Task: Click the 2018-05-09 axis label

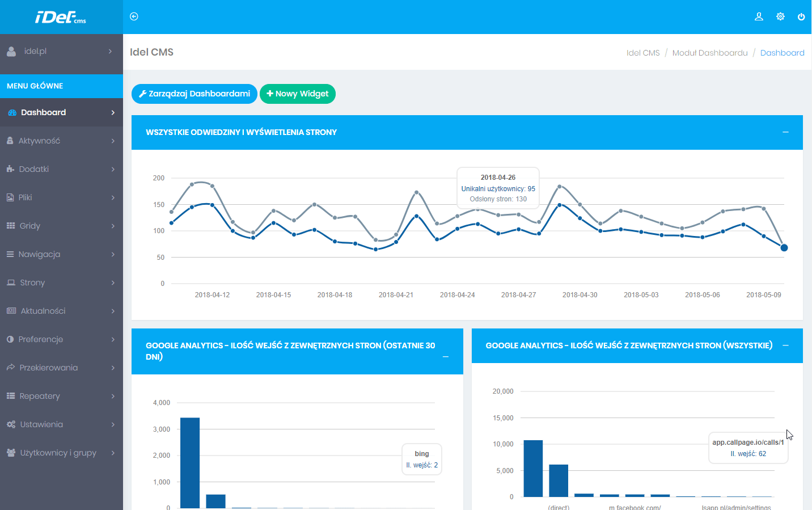Action: (x=764, y=295)
